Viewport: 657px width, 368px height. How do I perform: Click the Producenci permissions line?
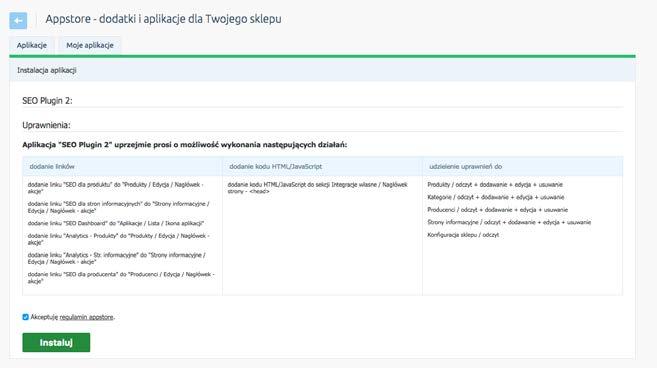(498, 210)
